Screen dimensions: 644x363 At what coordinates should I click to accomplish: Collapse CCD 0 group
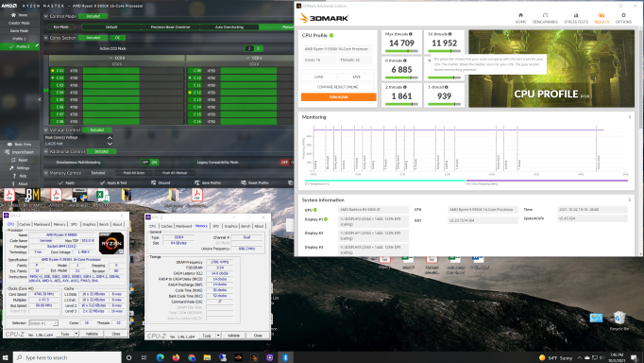[110, 58]
